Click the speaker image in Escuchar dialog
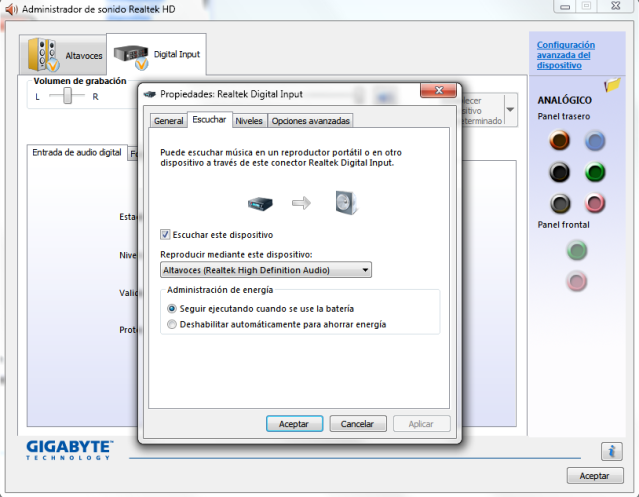 (346, 202)
